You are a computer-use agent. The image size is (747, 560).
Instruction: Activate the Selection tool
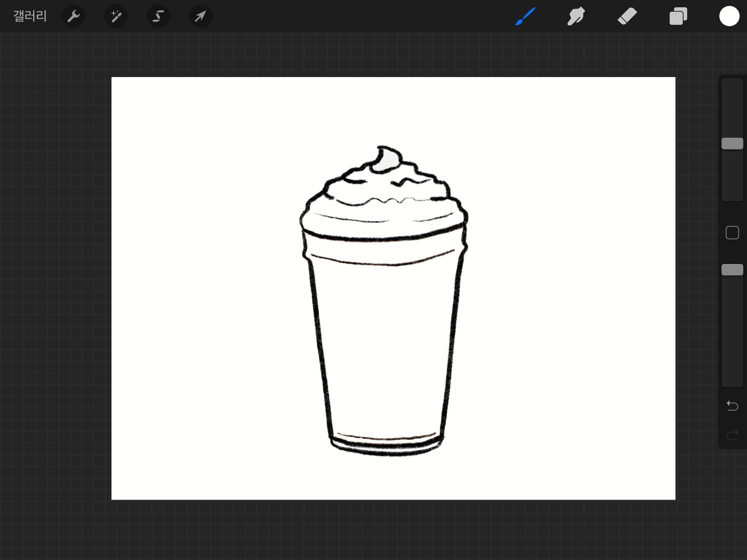158,16
